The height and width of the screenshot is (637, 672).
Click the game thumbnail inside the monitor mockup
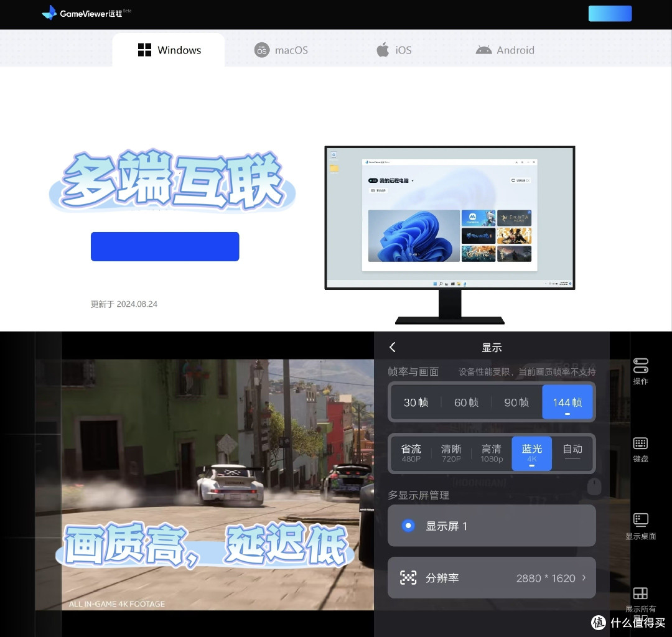(x=479, y=218)
